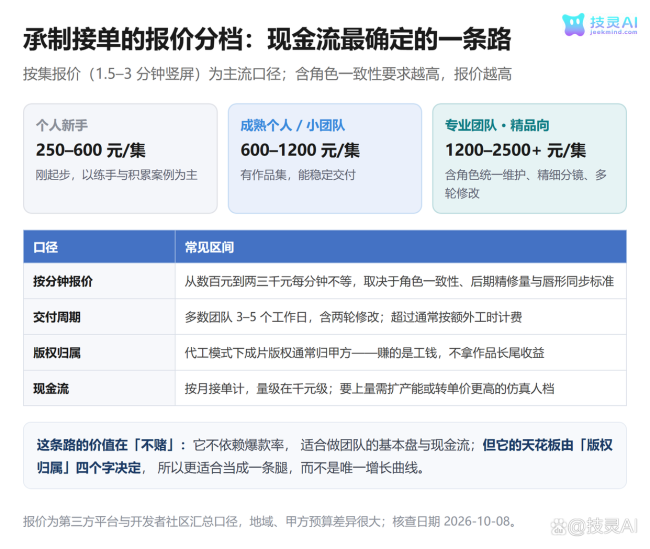Click the 技灵AI jeekmind.com brand text
Screen dimensions: 650x549
pos(614,25)
